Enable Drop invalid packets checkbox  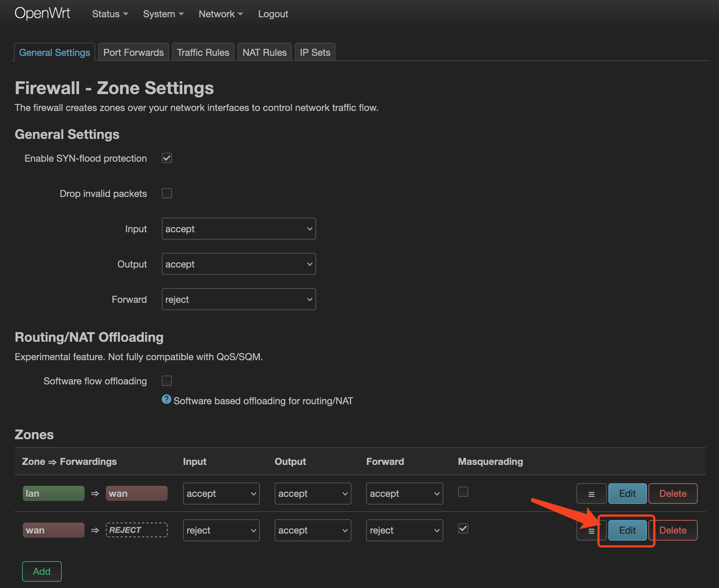(x=167, y=194)
